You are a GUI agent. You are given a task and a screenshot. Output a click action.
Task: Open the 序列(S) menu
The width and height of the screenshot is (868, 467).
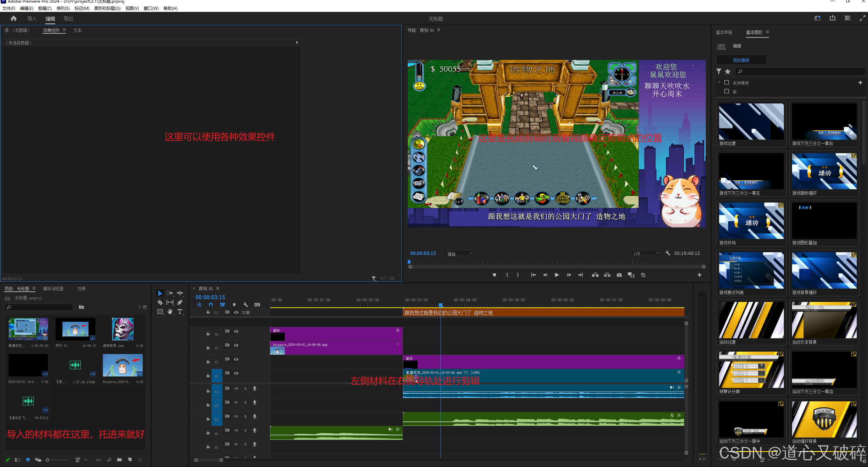click(63, 8)
